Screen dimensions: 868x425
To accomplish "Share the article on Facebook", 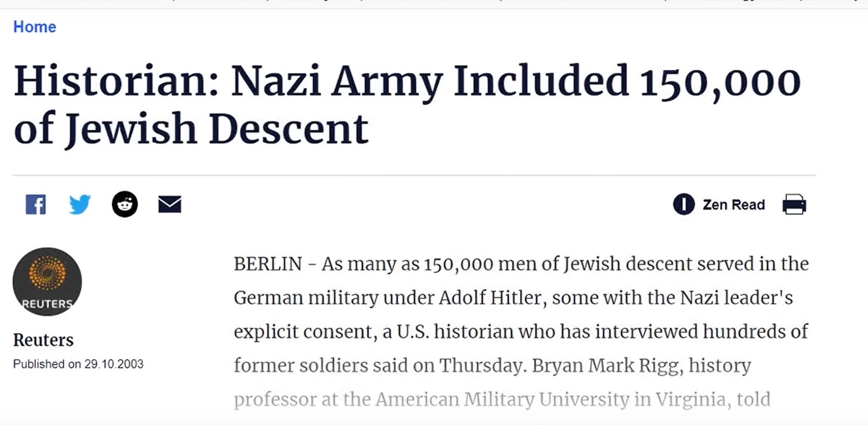I will click(x=36, y=205).
